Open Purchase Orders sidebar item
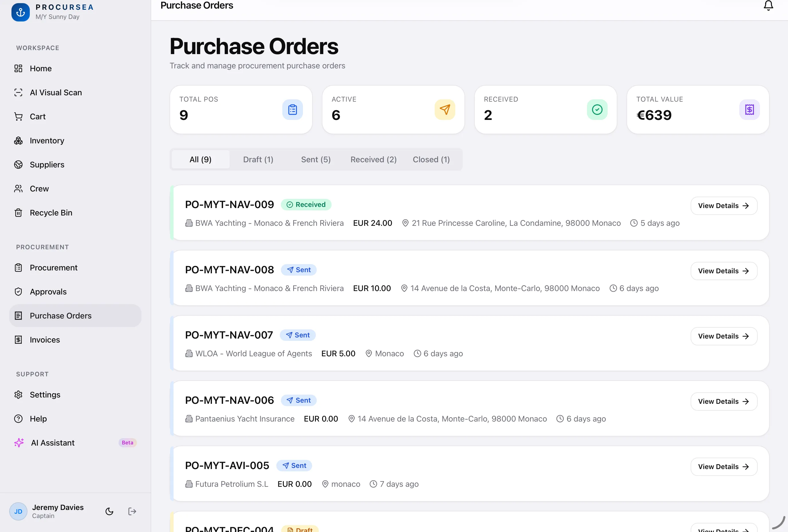788x532 pixels. [75, 316]
